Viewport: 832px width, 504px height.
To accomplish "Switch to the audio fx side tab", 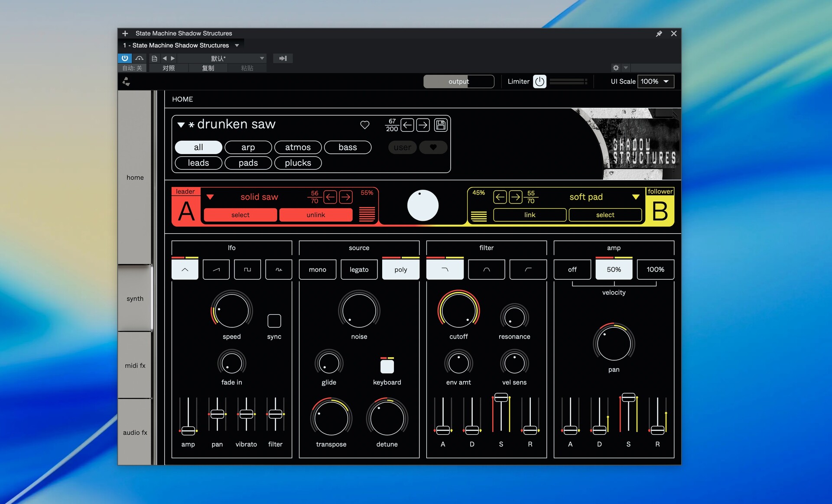I will pyautogui.click(x=135, y=432).
